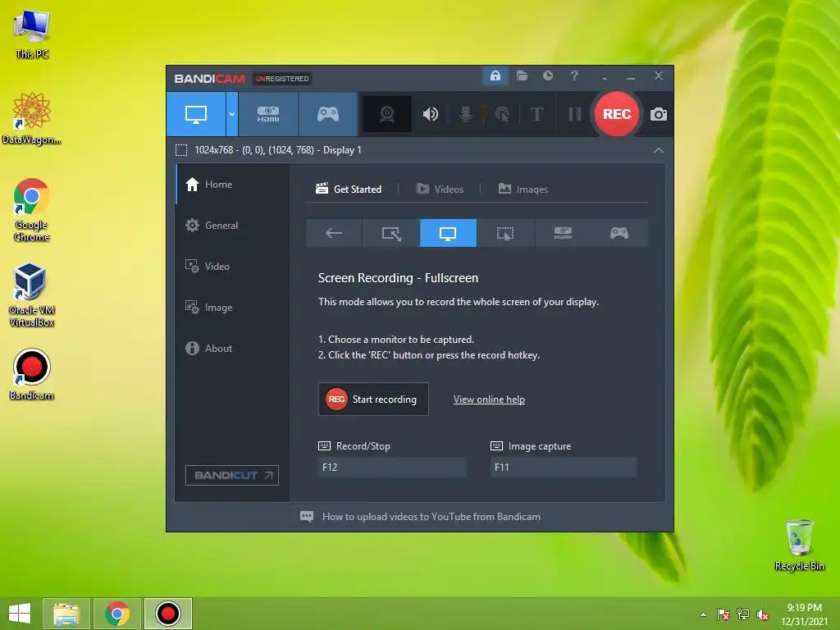Viewport: 840px width, 630px height.
Task: Select Oracle VM VirtualBox desktop shortcut
Action: (32, 294)
